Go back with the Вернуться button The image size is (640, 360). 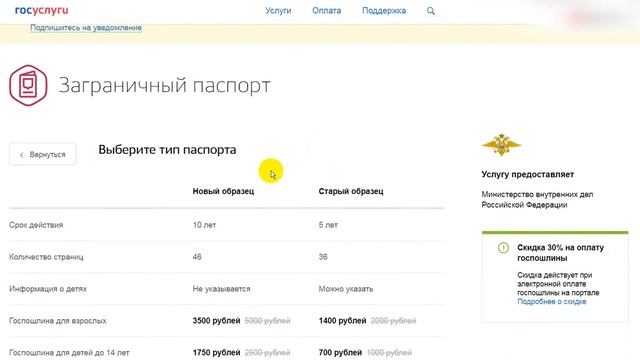(43, 154)
